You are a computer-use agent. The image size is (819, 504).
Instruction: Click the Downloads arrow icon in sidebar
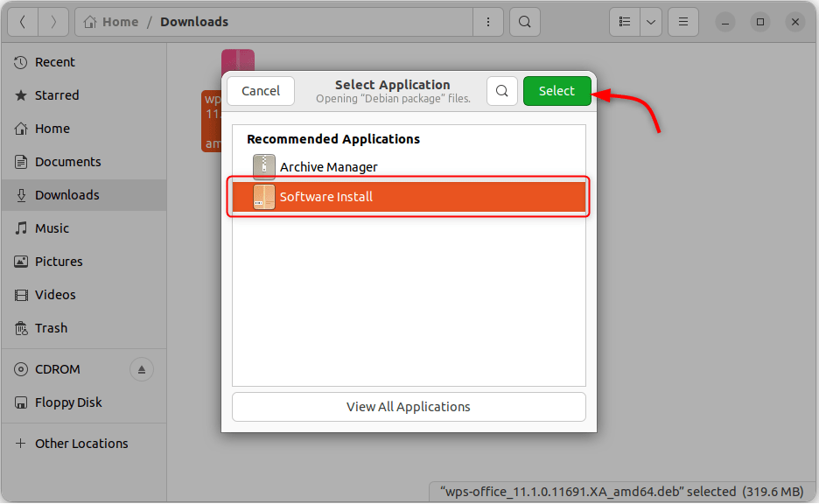click(21, 195)
